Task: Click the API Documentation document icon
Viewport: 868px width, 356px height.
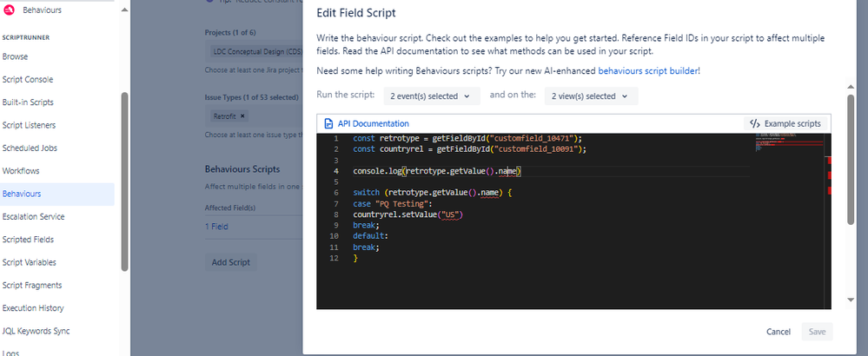Action: [x=329, y=123]
